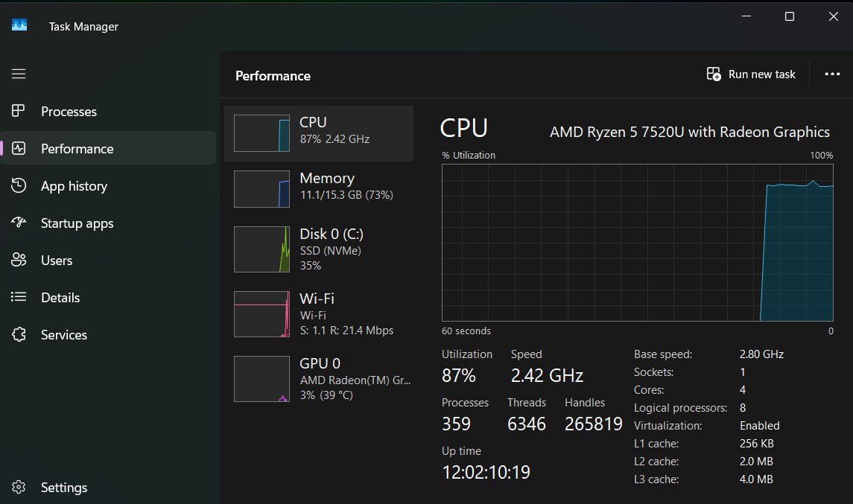This screenshot has width=853, height=504.
Task: Switch to Startup apps
Action: pyautogui.click(x=109, y=223)
